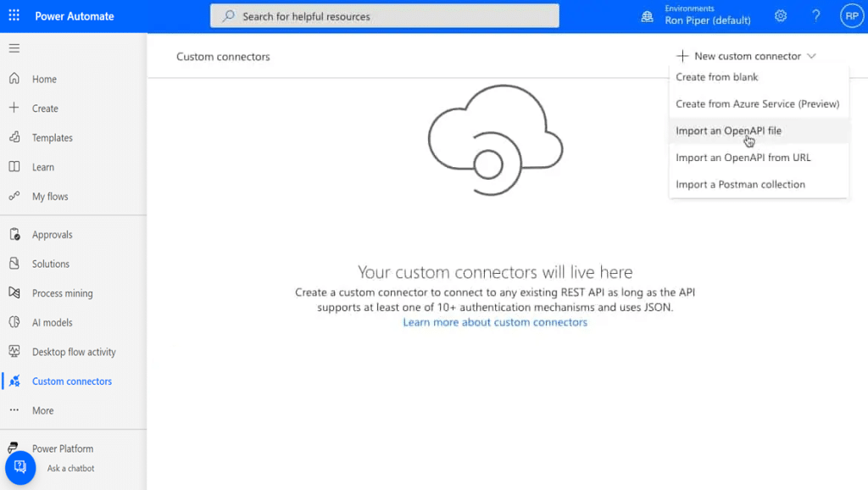The image size is (868, 490).
Task: Select Import an OpenAPI from URL
Action: pos(743,157)
